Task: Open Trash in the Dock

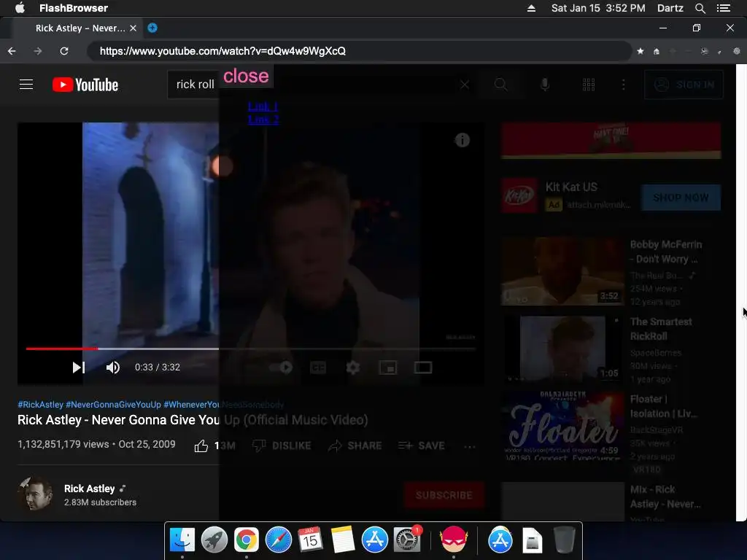Action: 564,540
